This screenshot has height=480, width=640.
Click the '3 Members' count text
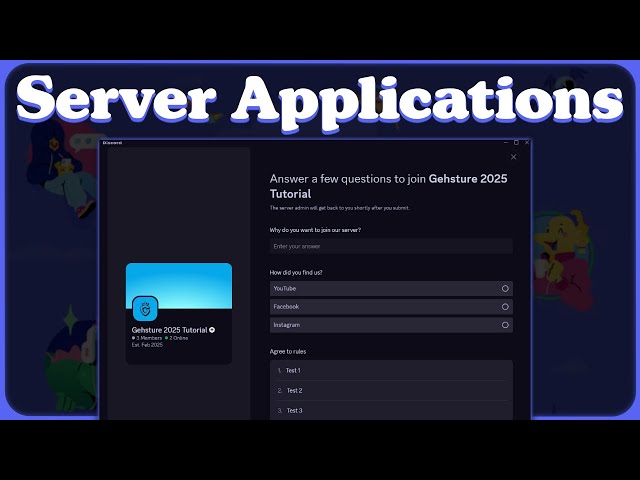coord(147,338)
